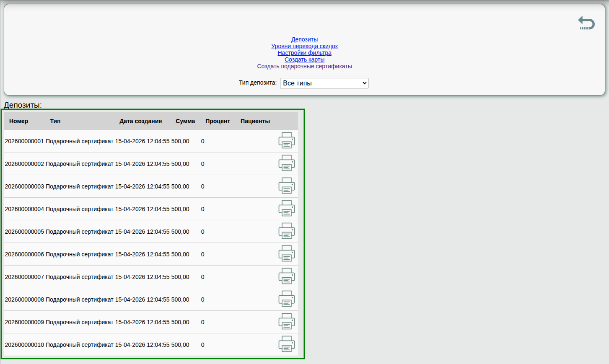Print certificate 202600000006
Viewport: 609px width, 364px height.
click(x=287, y=254)
